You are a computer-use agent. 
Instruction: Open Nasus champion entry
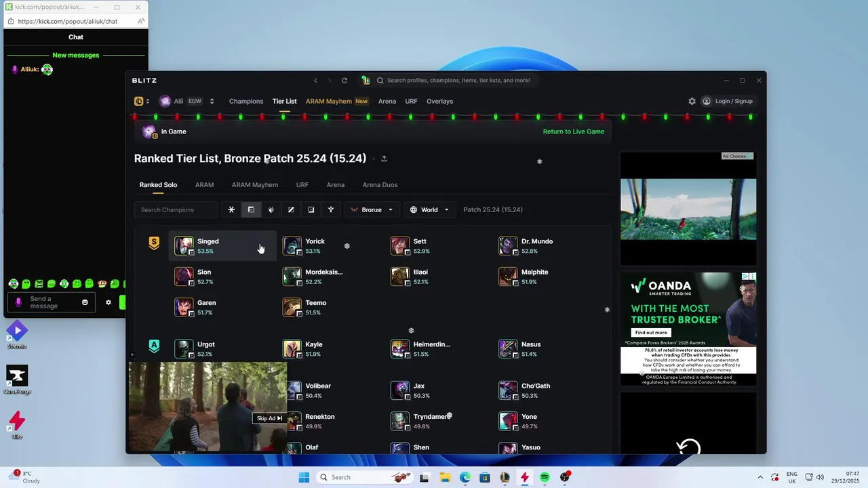coord(547,349)
